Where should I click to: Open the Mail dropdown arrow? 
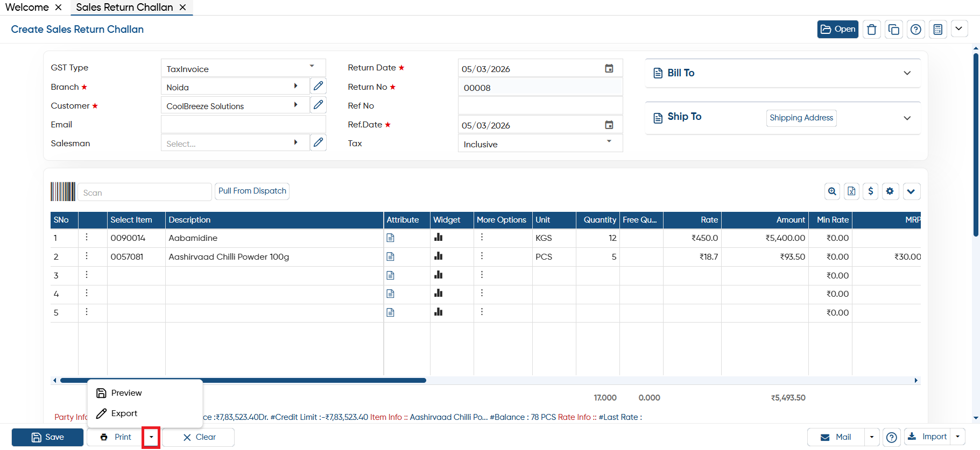(x=872, y=437)
